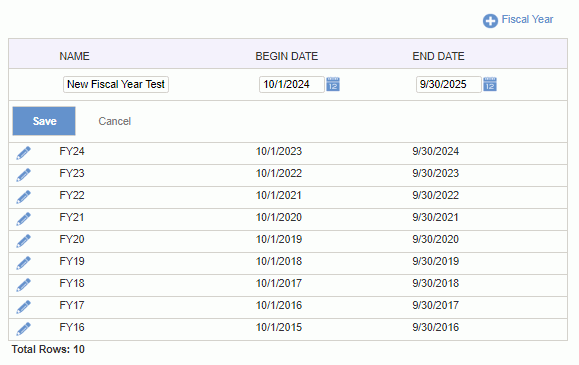Edit the FY24 row with pencil icon
The height and width of the screenshot is (365, 579).
[x=23, y=153]
